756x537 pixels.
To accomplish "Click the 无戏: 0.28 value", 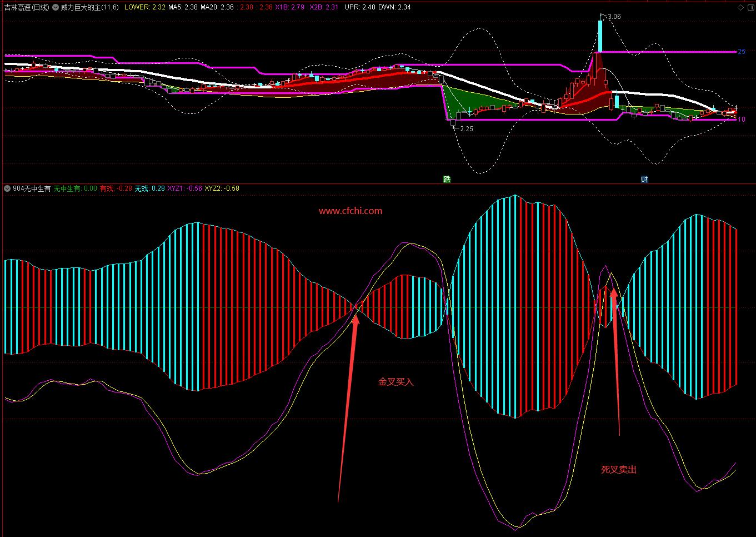I will tap(150, 188).
